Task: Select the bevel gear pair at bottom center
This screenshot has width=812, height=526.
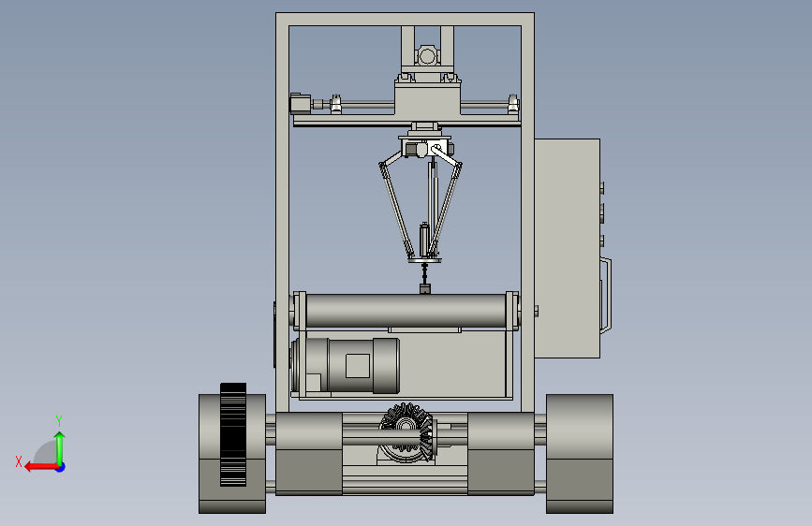Action: coord(409,432)
